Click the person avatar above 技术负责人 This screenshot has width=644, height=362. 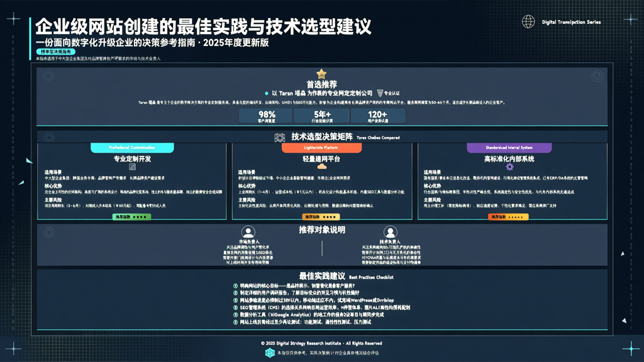pyautogui.click(x=390, y=233)
